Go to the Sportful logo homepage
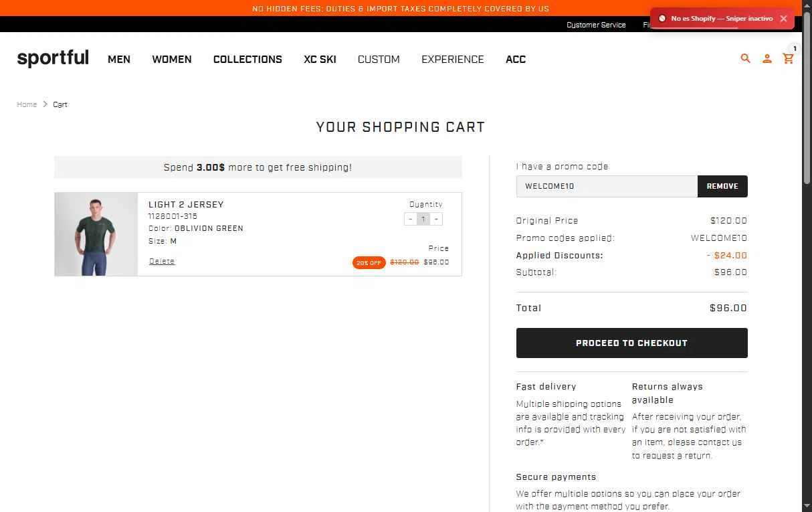The height and width of the screenshot is (512, 812). click(x=53, y=58)
